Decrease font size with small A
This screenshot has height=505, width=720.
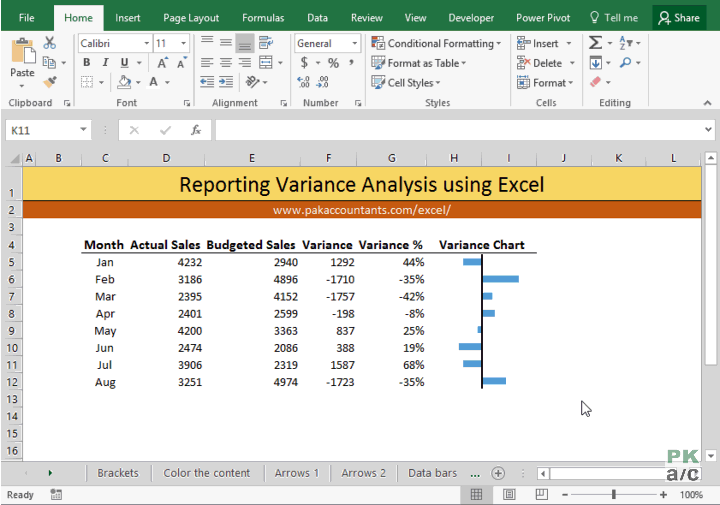182,62
